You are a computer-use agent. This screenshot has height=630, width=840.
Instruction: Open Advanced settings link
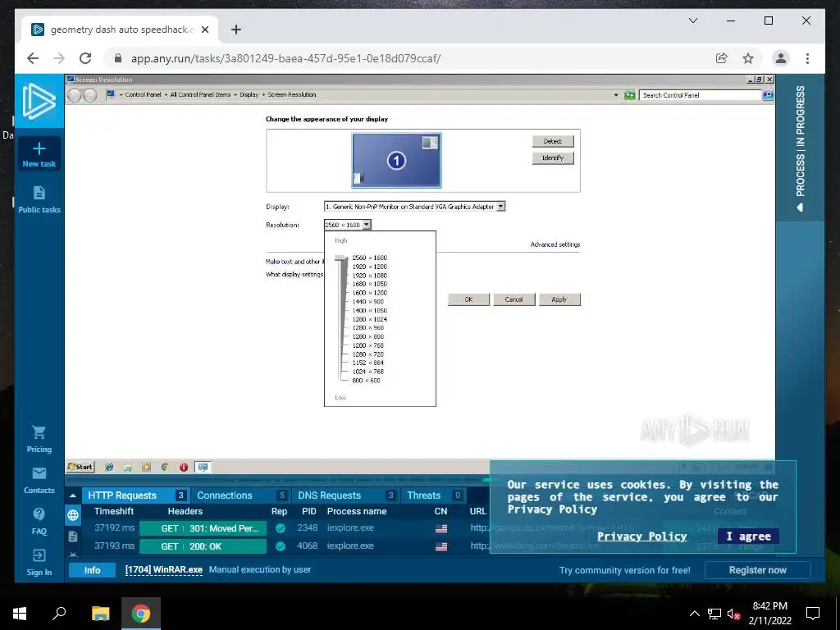(x=555, y=244)
